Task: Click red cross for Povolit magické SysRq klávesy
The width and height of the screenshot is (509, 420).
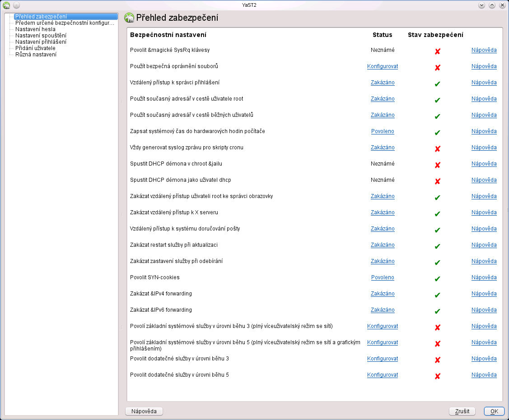Action: pos(437,51)
